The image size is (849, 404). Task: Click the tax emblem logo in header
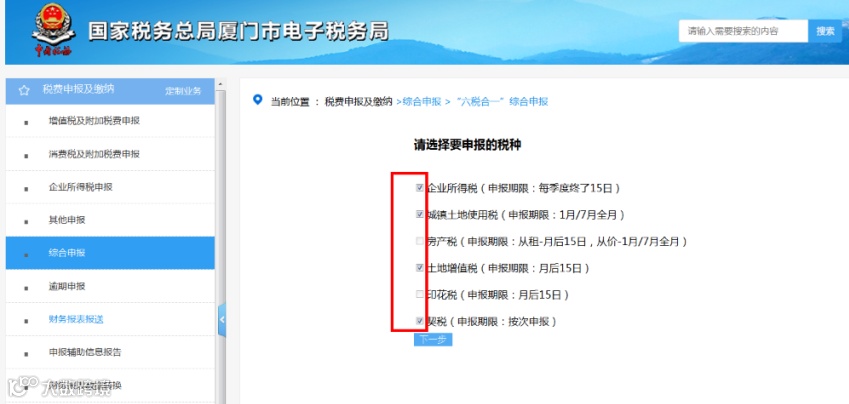[x=53, y=30]
